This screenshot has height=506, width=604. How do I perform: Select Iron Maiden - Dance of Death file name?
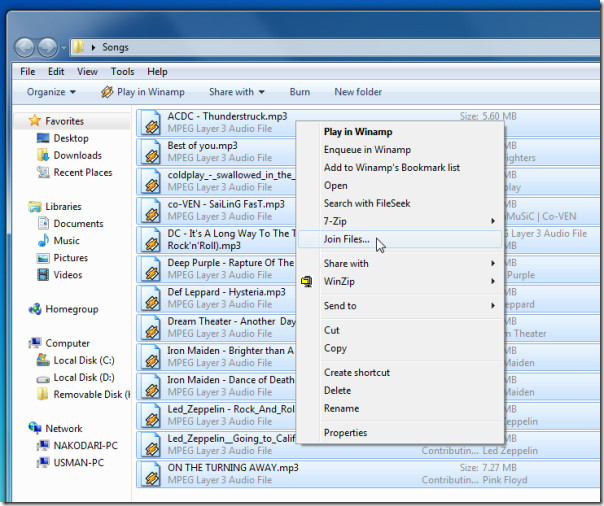231,380
